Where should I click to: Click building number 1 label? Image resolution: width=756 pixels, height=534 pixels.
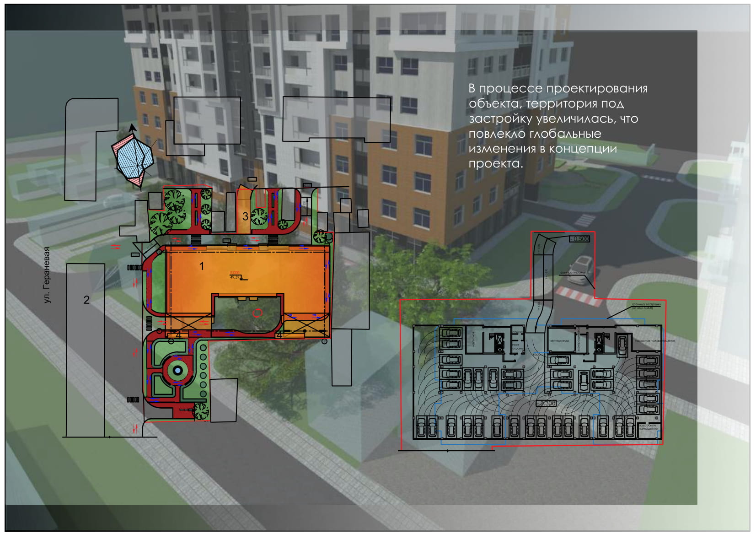point(201,266)
